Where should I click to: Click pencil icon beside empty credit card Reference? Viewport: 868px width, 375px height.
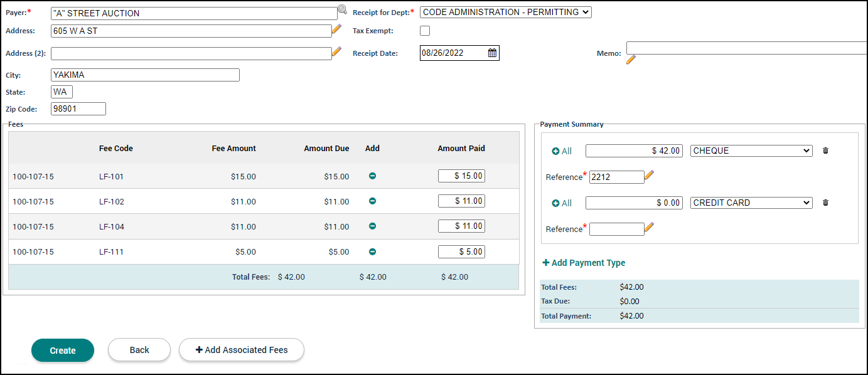click(650, 228)
